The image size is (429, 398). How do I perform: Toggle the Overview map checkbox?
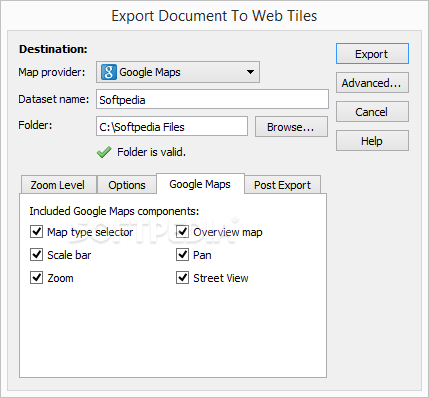[x=182, y=232]
